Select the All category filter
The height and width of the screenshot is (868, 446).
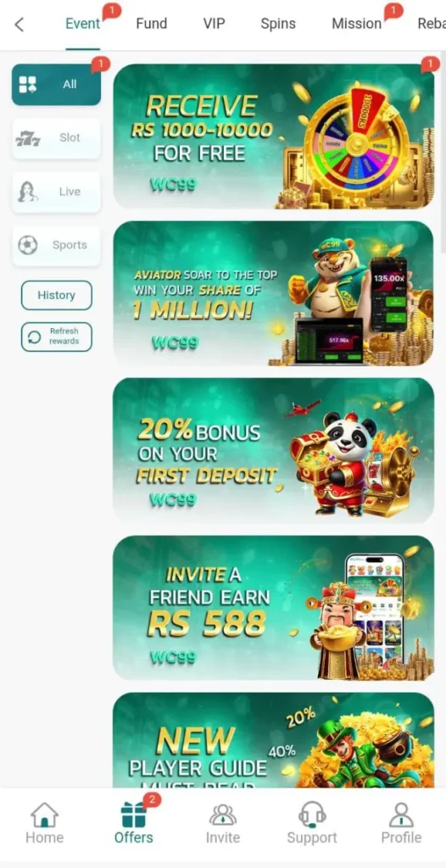(57, 85)
